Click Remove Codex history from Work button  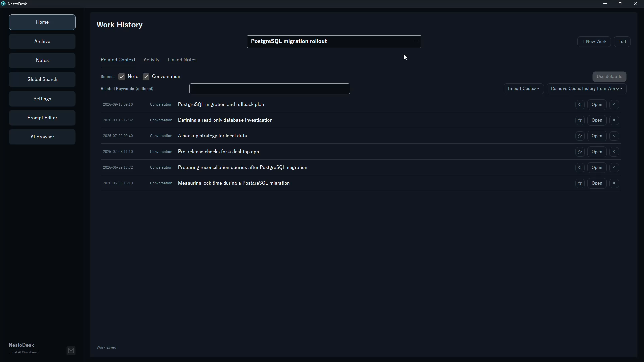click(x=586, y=89)
